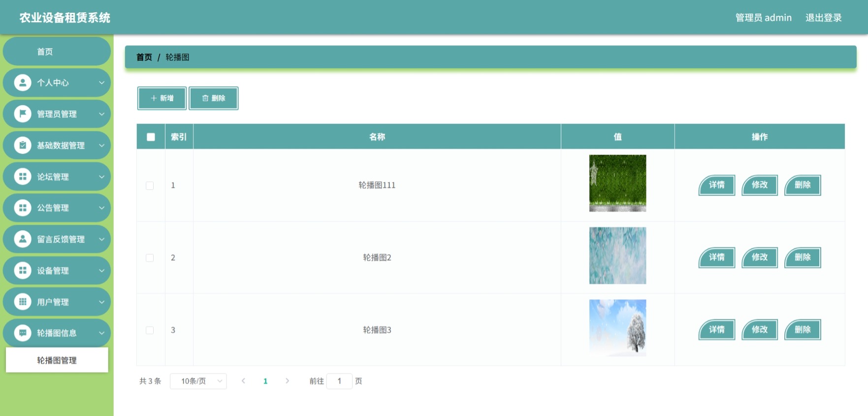
Task: Open 个人中心 sidebar menu label
Action: tap(53, 83)
